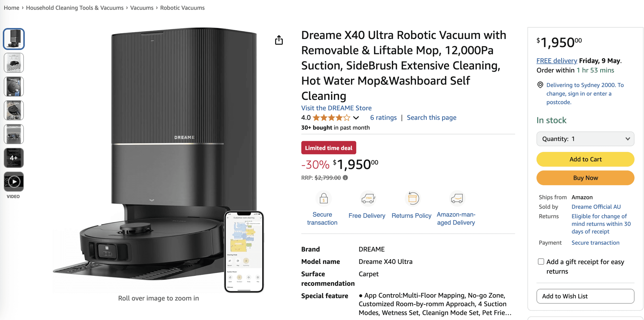Show the 4+ more images thumbnail

point(14,158)
